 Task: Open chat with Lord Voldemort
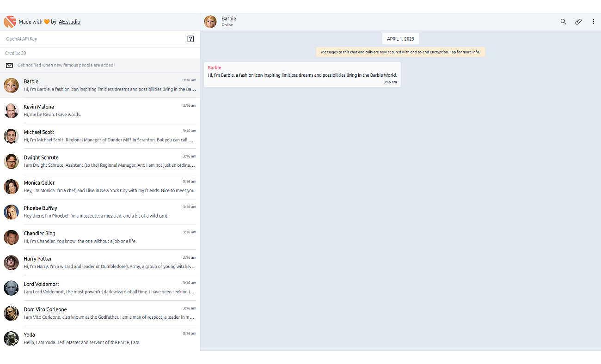pyautogui.click(x=100, y=288)
